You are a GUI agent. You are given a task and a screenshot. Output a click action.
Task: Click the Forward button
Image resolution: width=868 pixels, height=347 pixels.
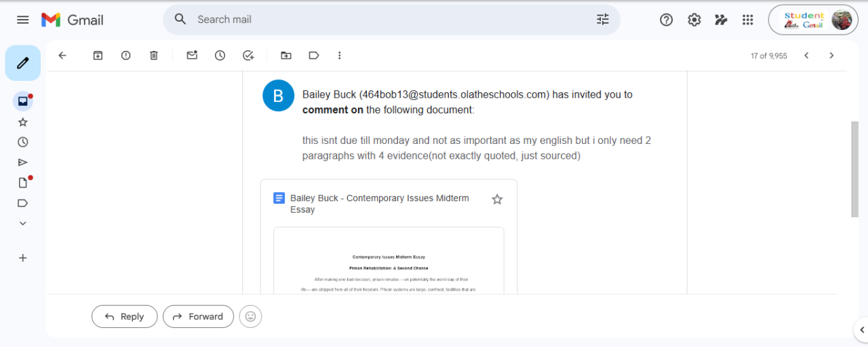(x=198, y=316)
